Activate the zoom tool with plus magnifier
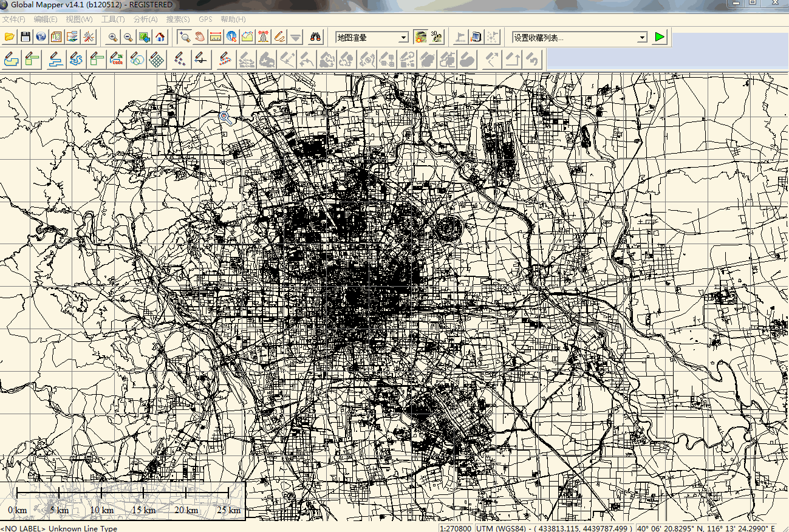 click(184, 37)
